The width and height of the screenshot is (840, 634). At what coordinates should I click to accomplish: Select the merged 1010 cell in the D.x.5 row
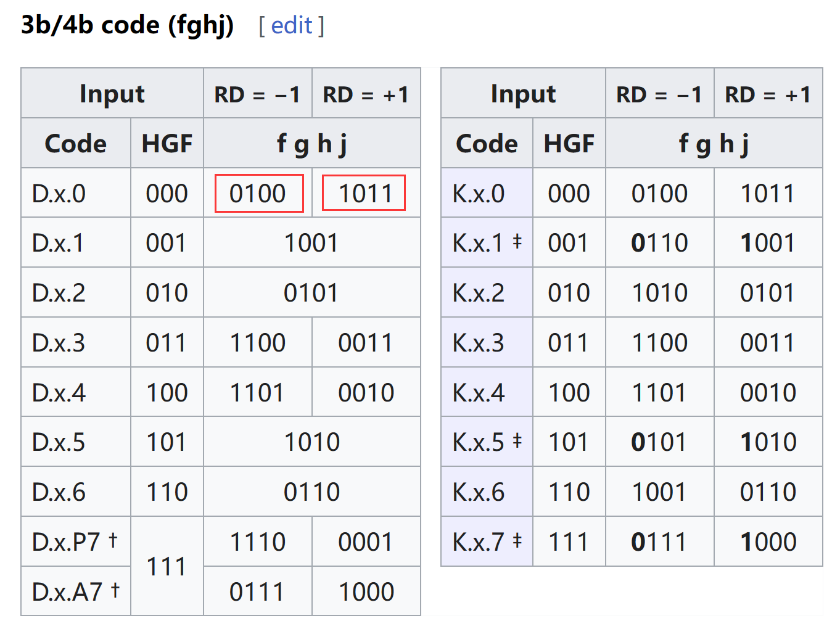point(311,442)
